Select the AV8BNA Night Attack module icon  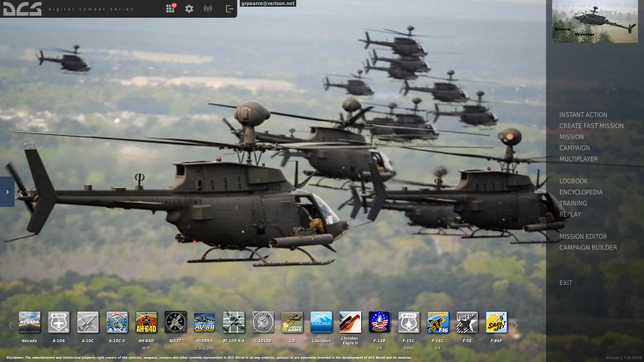pos(205,322)
